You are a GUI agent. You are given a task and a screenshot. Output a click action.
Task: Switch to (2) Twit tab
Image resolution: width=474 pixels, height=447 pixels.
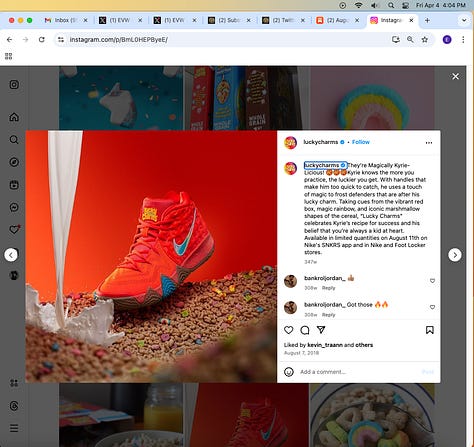pos(284,20)
